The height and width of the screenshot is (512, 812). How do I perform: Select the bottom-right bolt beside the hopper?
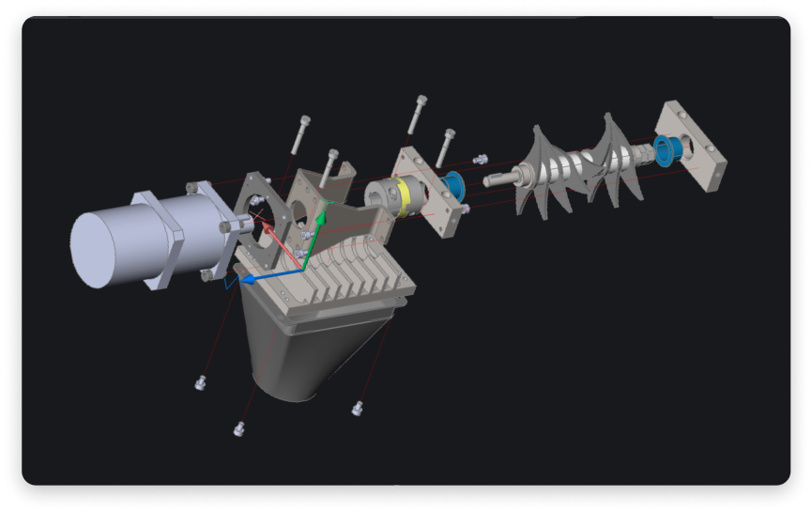pyautogui.click(x=357, y=408)
